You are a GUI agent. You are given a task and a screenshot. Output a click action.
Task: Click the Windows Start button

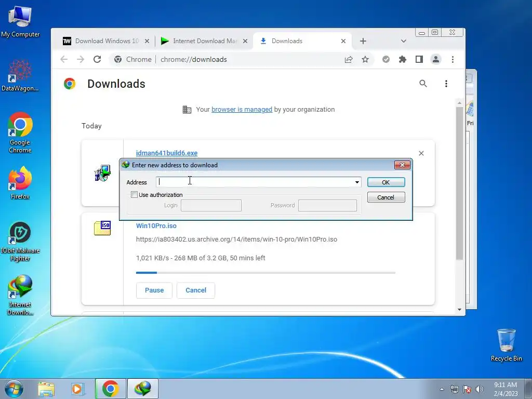click(14, 389)
